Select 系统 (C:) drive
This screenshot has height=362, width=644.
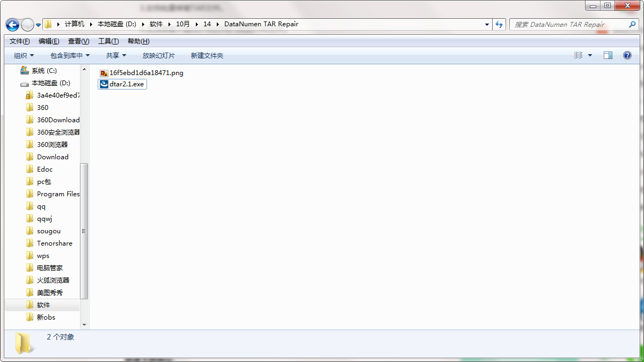(43, 71)
